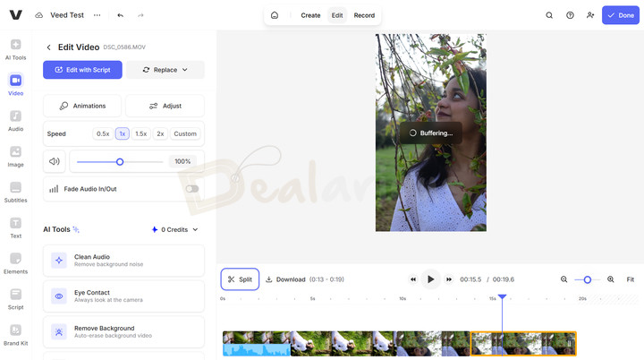The width and height of the screenshot is (644, 360).
Task: Open AI Tools in sidebar
Action: (x=15, y=49)
